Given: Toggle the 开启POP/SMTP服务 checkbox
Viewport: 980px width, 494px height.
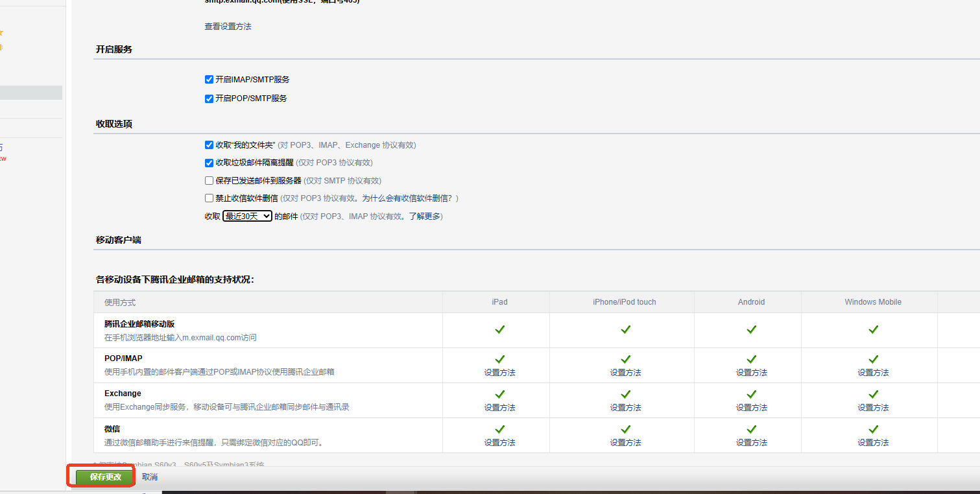Looking at the screenshot, I should pos(209,99).
